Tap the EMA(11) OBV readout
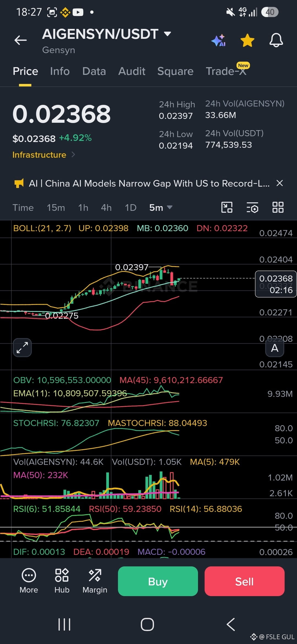This screenshot has width=297, height=644. (70, 393)
